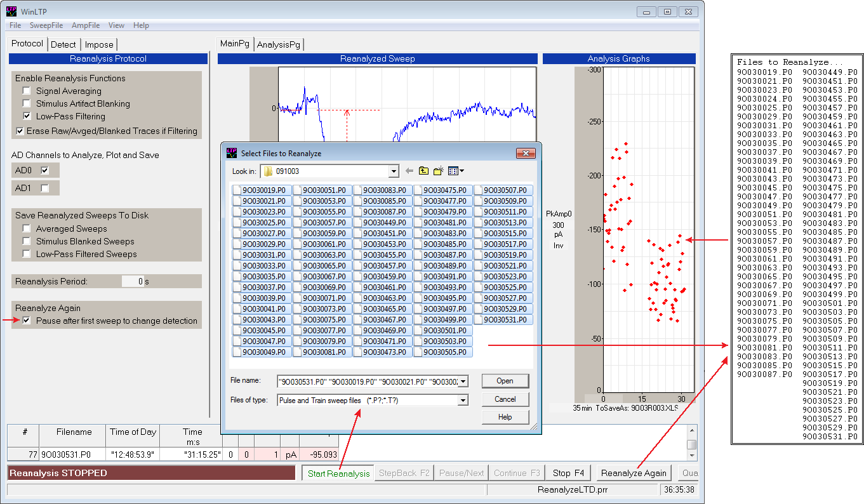Click the WinLTP title bar app icon
This screenshot has width=864, height=504.
[x=11, y=11]
